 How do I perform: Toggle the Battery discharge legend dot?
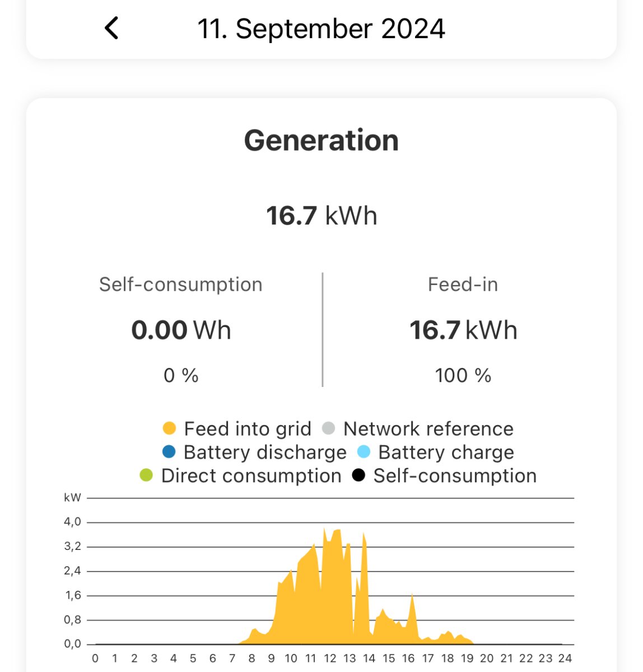169,452
